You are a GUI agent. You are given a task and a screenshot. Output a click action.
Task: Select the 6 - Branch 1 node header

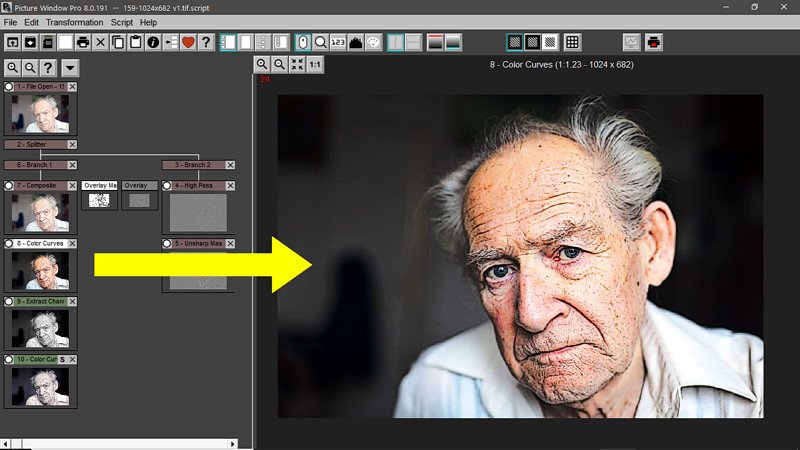(34, 164)
